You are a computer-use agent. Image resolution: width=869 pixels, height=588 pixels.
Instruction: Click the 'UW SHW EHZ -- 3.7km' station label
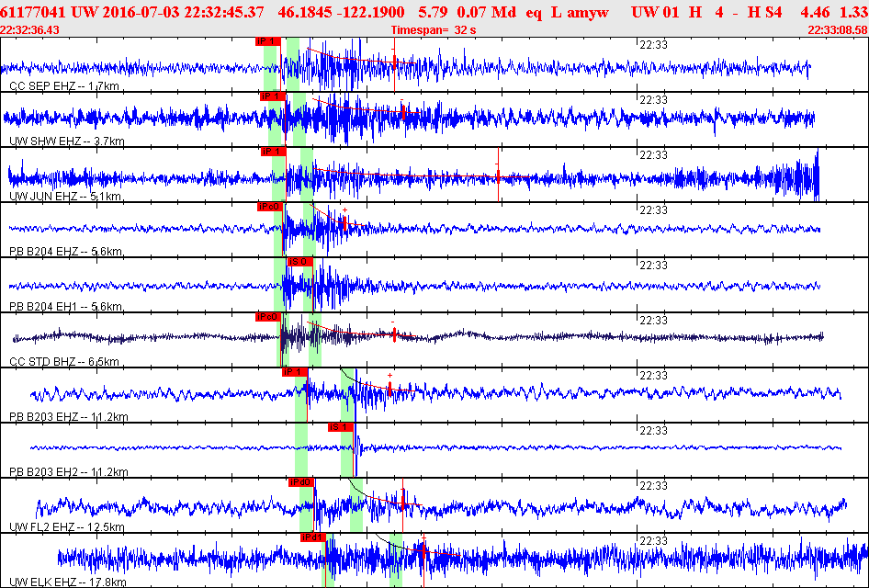coord(67,141)
